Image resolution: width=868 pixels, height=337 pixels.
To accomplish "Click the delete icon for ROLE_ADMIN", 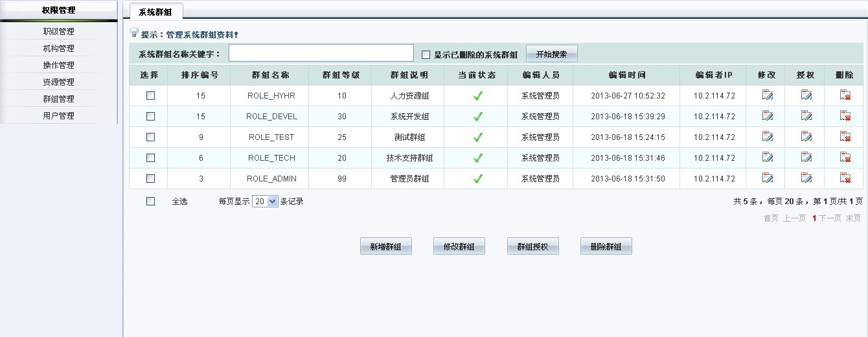I will click(x=845, y=178).
